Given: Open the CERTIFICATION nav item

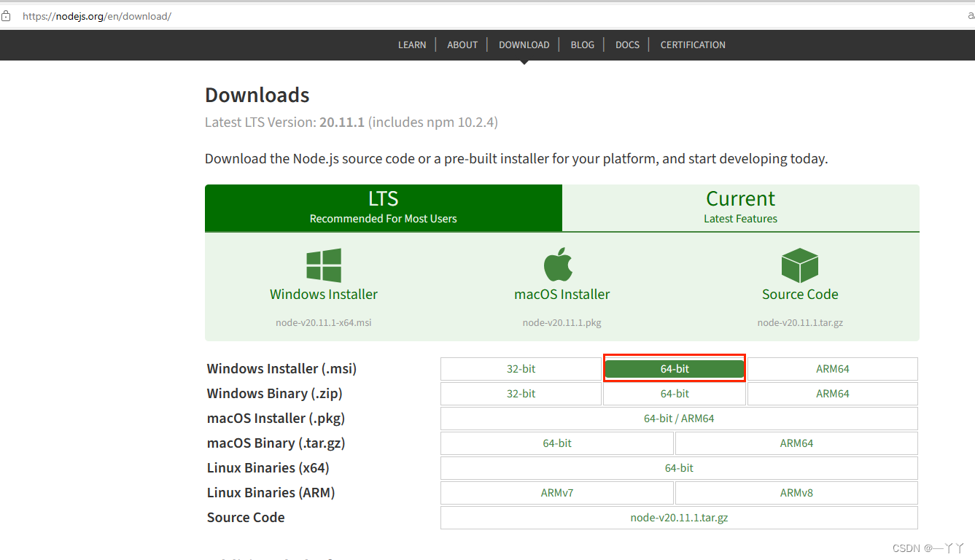Looking at the screenshot, I should tap(693, 44).
